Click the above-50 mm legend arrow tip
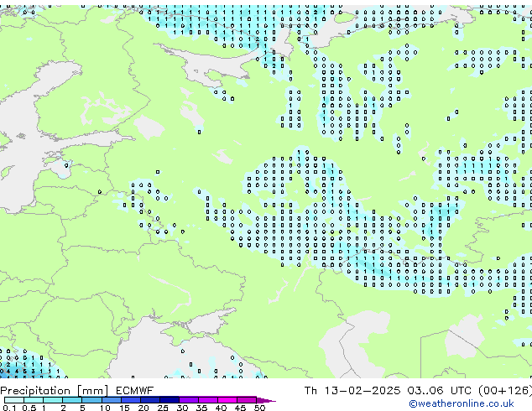The image size is (532, 411). (x=266, y=400)
